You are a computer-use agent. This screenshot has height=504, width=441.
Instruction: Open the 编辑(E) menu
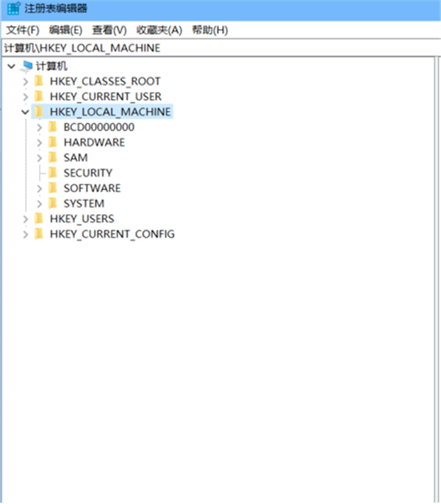coord(65,30)
